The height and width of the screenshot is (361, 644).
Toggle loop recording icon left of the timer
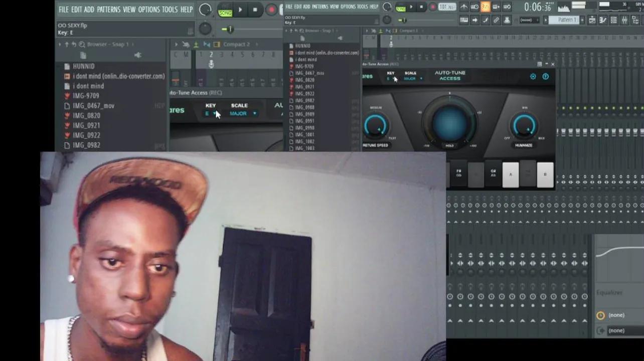507,7
